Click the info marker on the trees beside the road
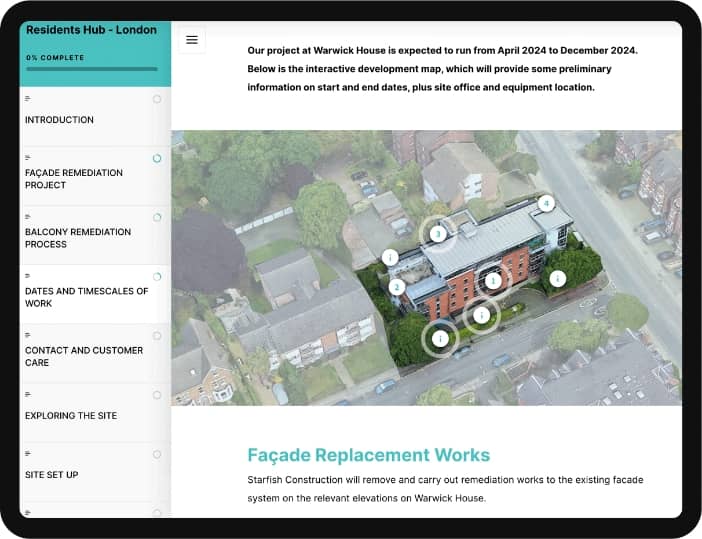This screenshot has height=539, width=702. [x=558, y=279]
